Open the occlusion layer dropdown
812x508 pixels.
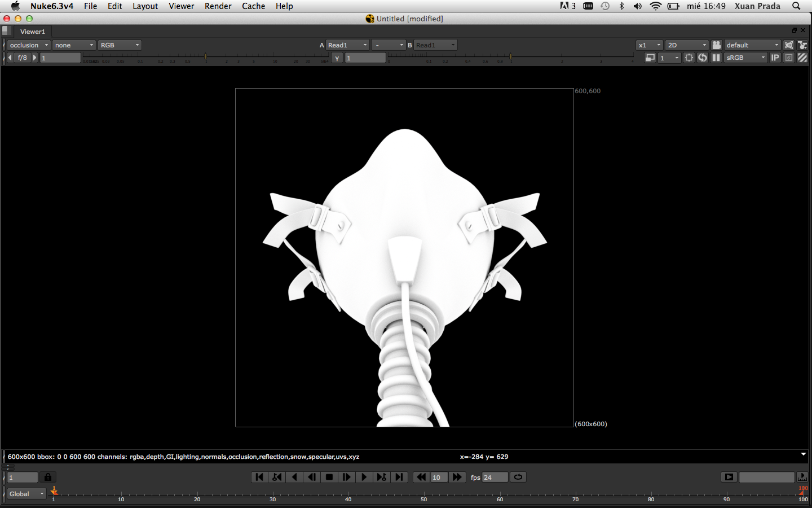[x=29, y=45]
